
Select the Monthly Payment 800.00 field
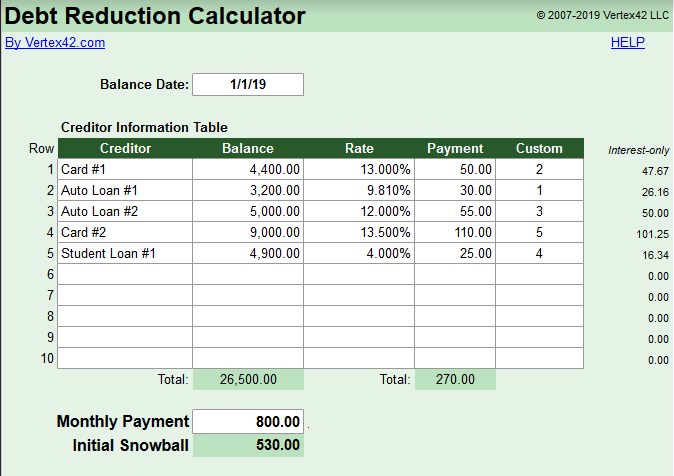point(247,422)
